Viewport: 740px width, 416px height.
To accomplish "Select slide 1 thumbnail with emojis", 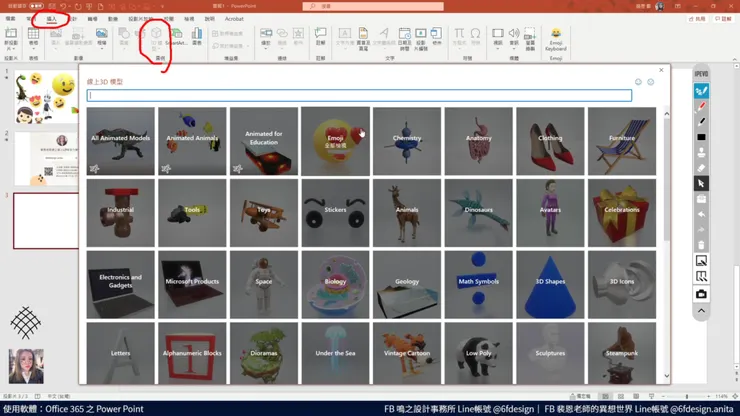I will coord(46,97).
